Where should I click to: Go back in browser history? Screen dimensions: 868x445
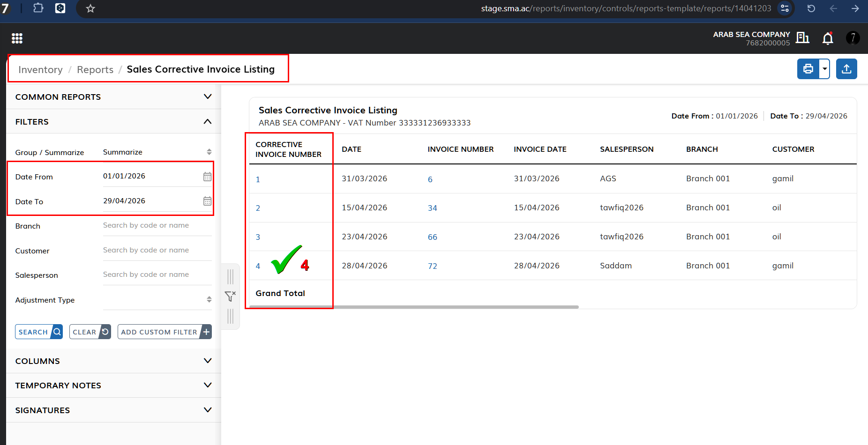(x=833, y=8)
